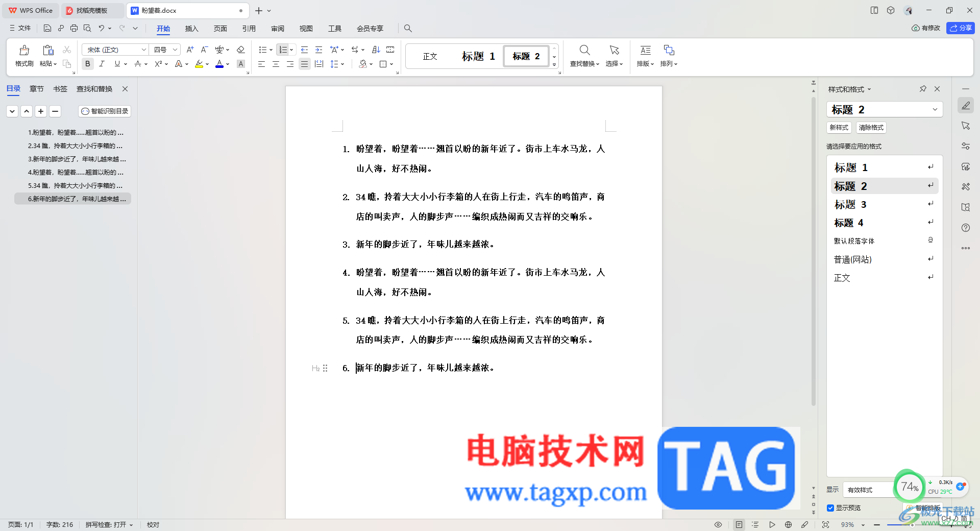The height and width of the screenshot is (531, 980).
Task: Switch to web layout globe icon
Action: (x=788, y=524)
